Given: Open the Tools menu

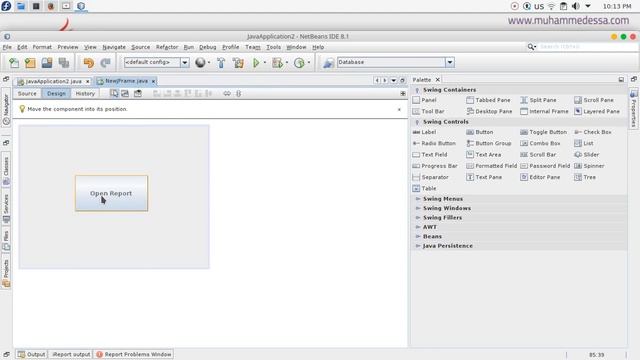Looking at the screenshot, I should coord(273,47).
